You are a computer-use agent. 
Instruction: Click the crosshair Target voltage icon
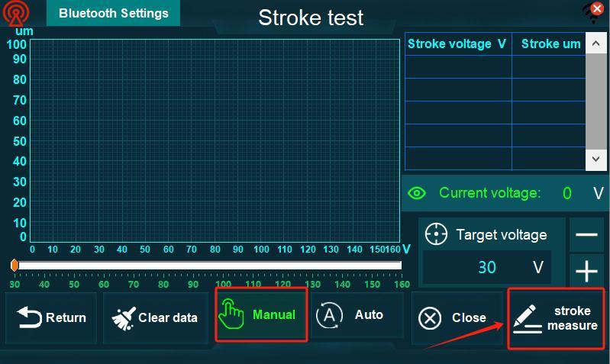point(436,234)
